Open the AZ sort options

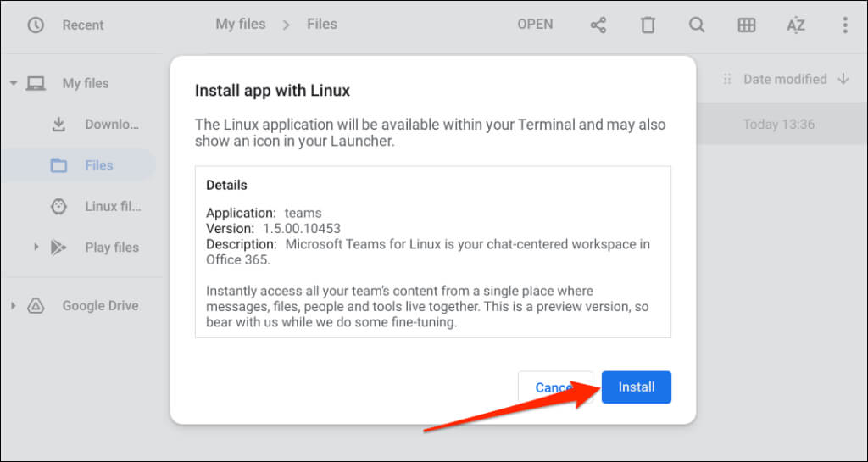pyautogui.click(x=795, y=25)
